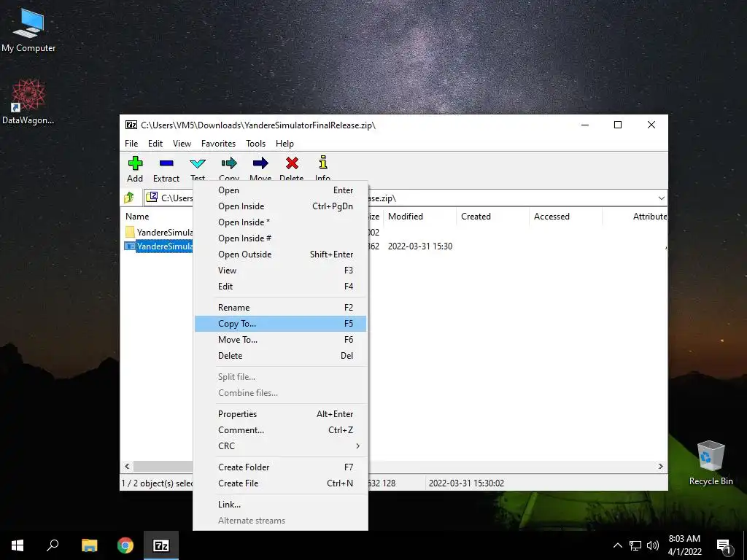Viewport: 747px width, 560px height.
Task: Click the volume tray icon
Action: coord(653,545)
